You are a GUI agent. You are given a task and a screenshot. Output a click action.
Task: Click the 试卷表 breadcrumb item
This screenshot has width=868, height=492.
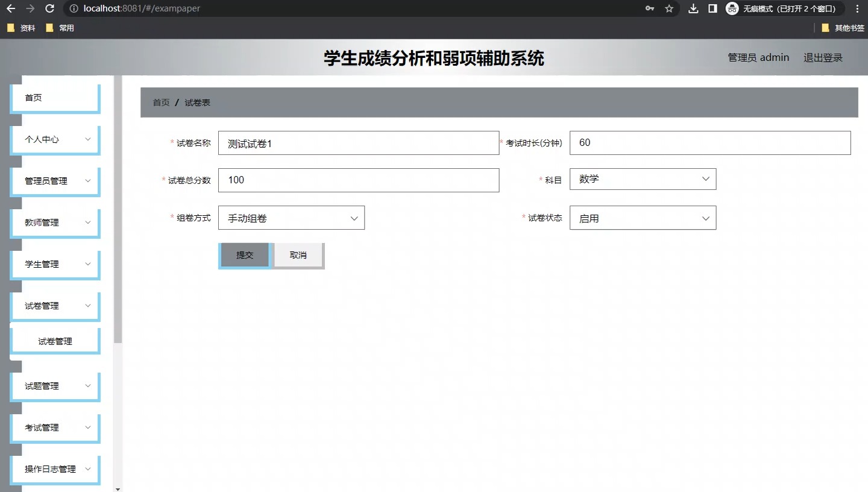[197, 102]
